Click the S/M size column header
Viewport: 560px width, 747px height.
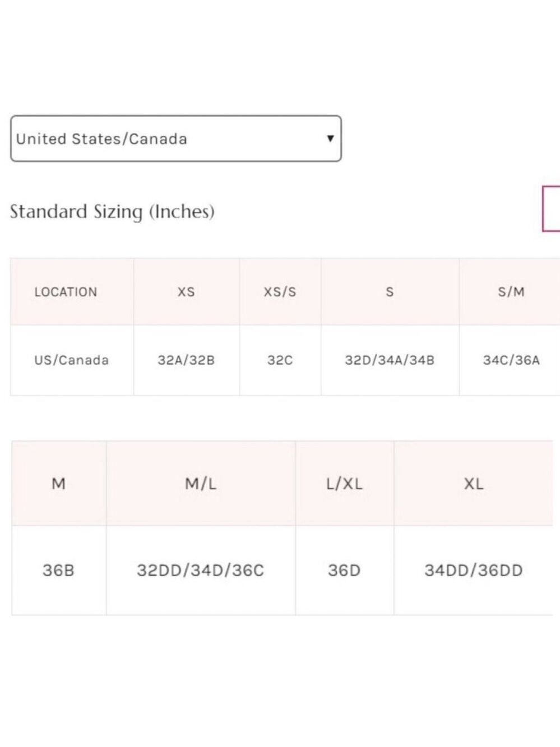pyautogui.click(x=510, y=291)
